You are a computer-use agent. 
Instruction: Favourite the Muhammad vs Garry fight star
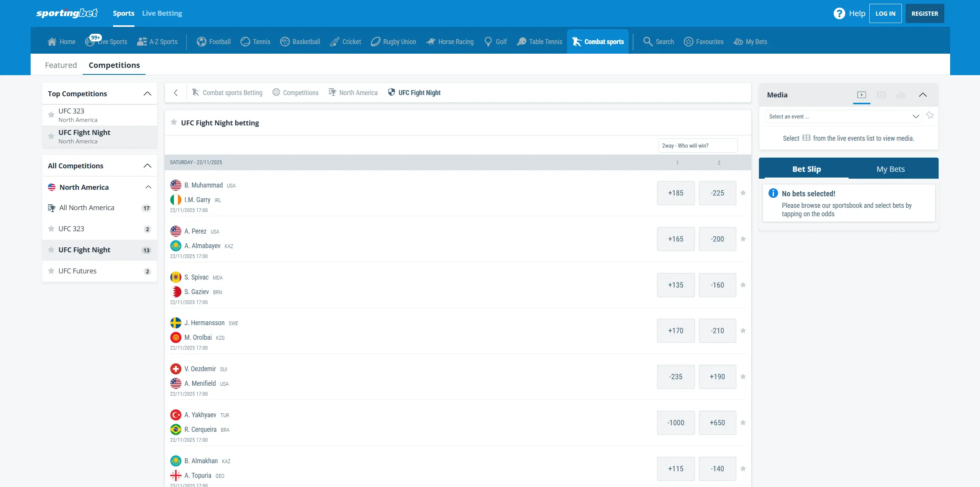pyautogui.click(x=743, y=193)
